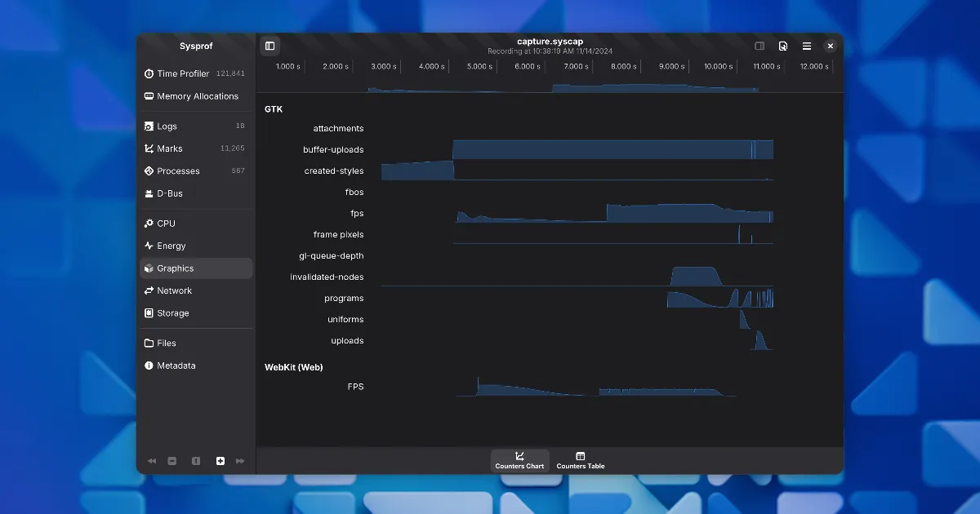Open the hamburger main menu
Image resolution: width=980 pixels, height=514 pixels.
click(807, 47)
